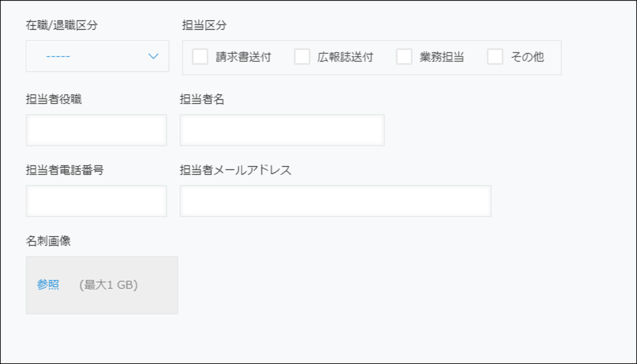The image size is (637, 364).
Task: Click the 在職/退職区分 field heading
Action: click(x=62, y=25)
